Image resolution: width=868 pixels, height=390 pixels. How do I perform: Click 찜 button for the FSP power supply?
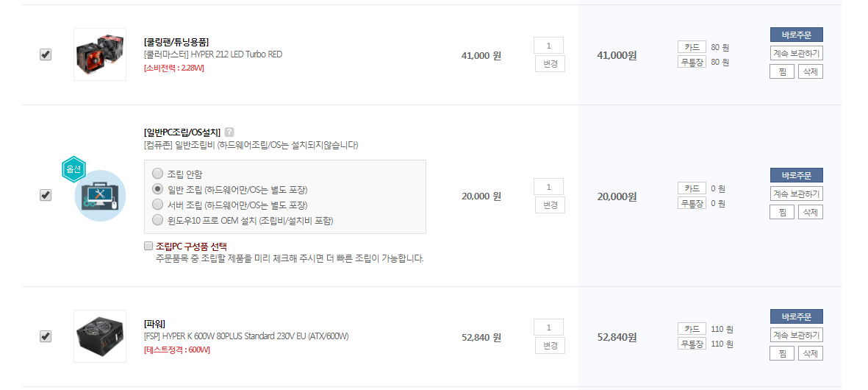pyautogui.click(x=782, y=353)
